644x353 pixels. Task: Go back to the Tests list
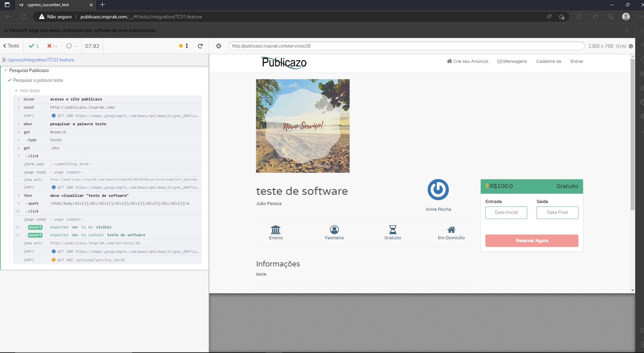(11, 46)
